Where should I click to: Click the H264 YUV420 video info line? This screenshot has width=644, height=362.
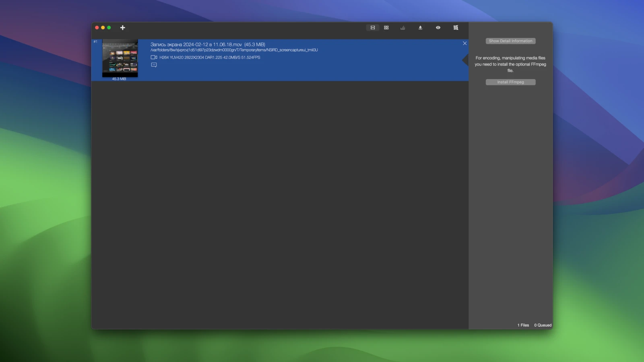tap(210, 58)
